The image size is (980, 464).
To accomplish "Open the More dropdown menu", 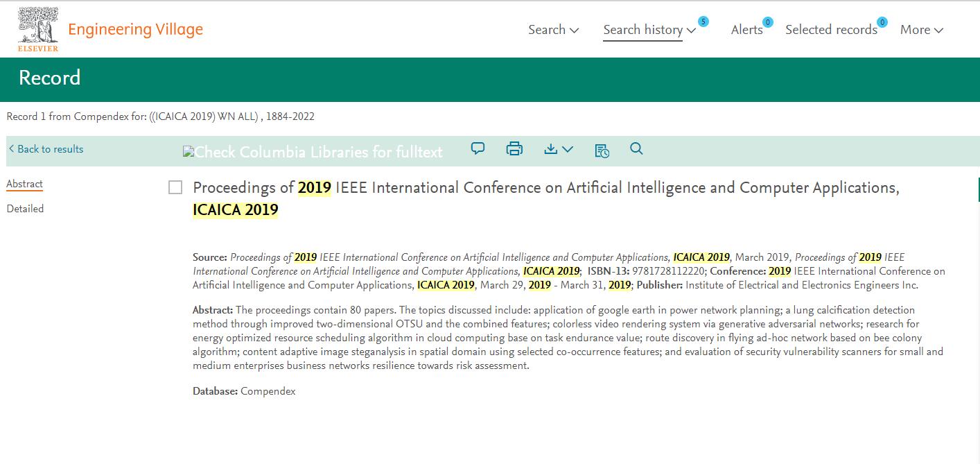I will (922, 29).
